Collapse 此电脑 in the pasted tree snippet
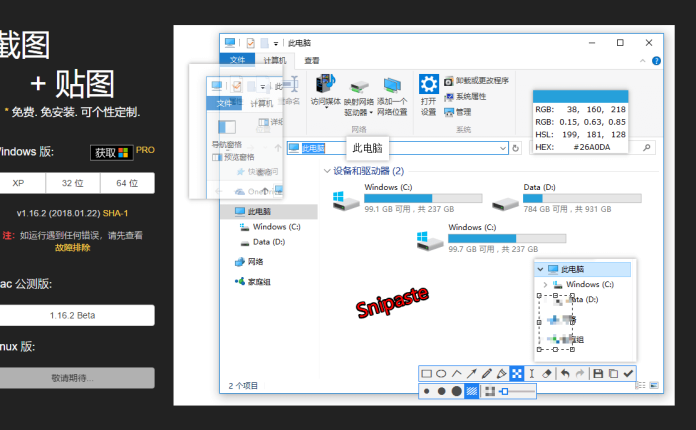 point(540,269)
